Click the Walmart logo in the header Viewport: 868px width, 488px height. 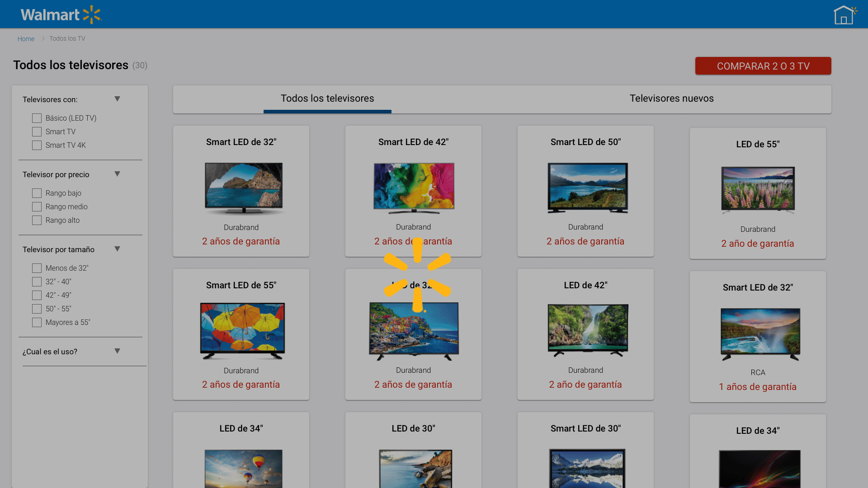61,14
